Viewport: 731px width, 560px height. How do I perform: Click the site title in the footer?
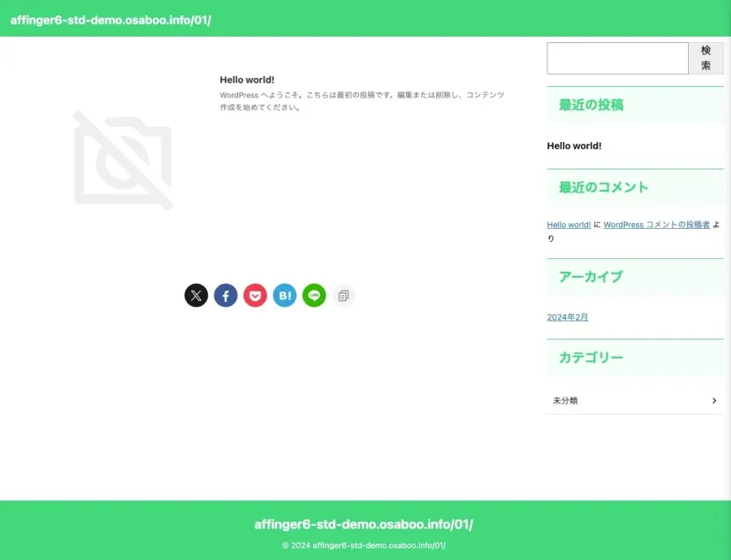click(x=365, y=524)
